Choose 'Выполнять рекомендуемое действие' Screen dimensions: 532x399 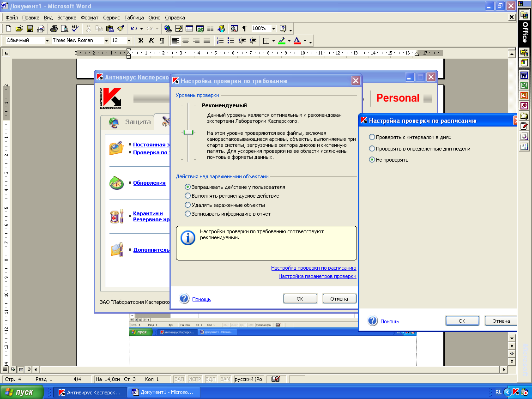tap(232, 196)
